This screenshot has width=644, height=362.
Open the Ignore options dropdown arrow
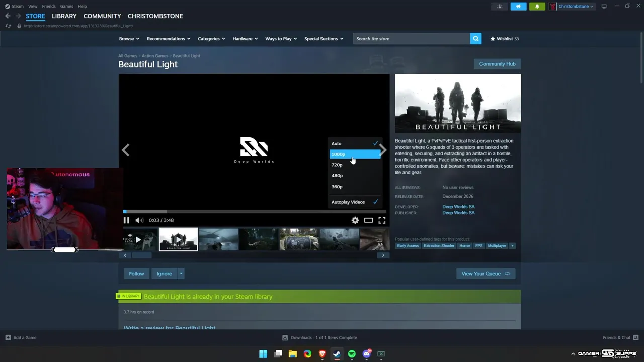(181, 274)
